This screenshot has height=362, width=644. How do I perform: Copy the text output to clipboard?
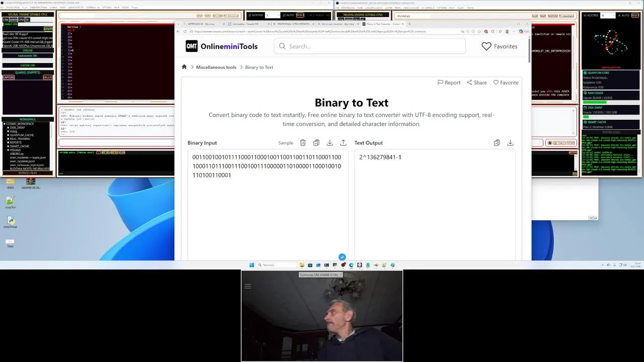pos(497,143)
